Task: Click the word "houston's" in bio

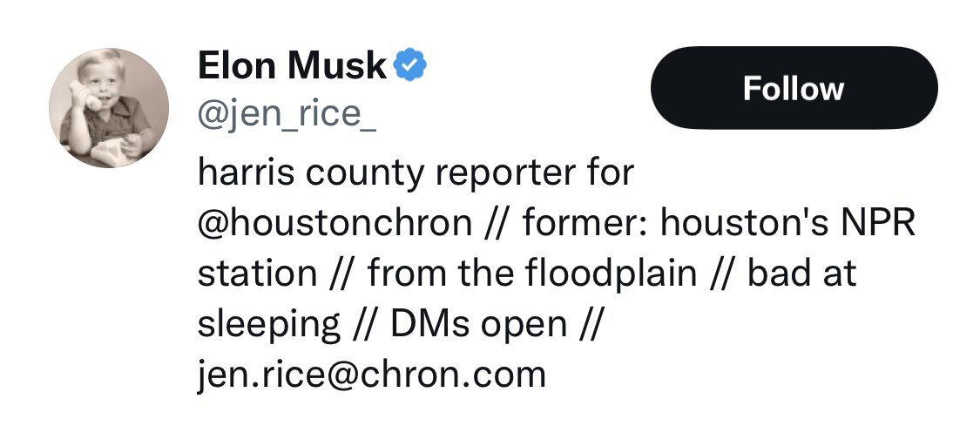Action: point(732,223)
